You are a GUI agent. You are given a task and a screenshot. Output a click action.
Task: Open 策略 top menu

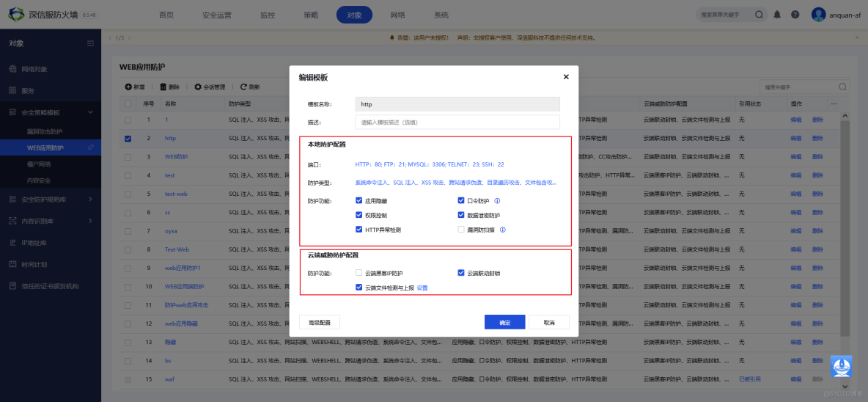pyautogui.click(x=311, y=15)
